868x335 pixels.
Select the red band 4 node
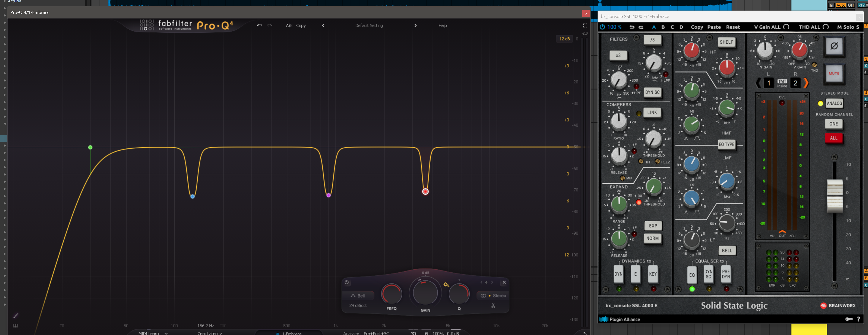coord(425,191)
